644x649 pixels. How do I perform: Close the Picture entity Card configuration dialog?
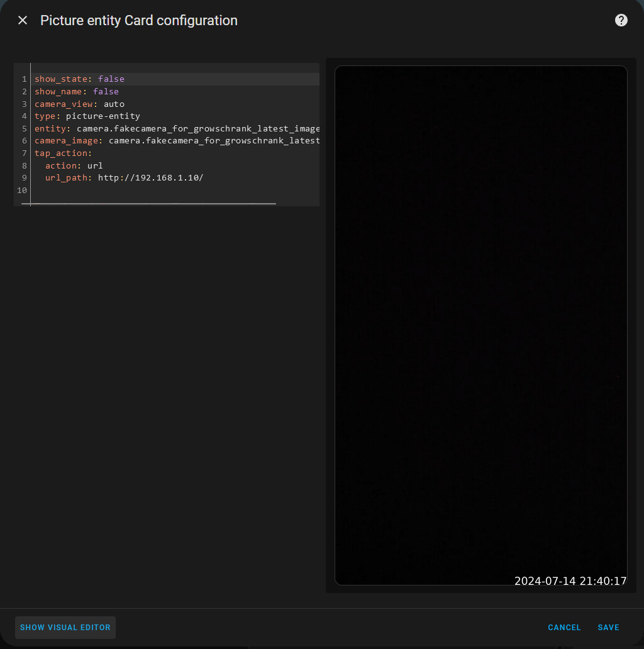click(23, 20)
